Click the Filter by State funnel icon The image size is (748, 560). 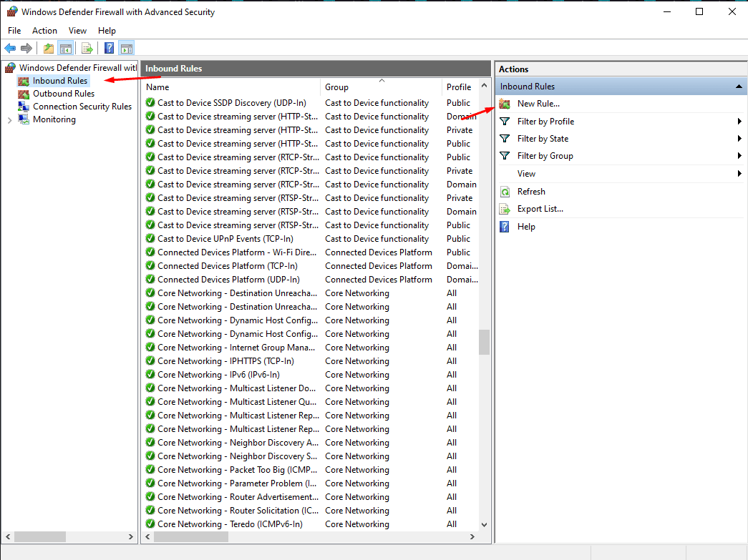pyautogui.click(x=505, y=139)
